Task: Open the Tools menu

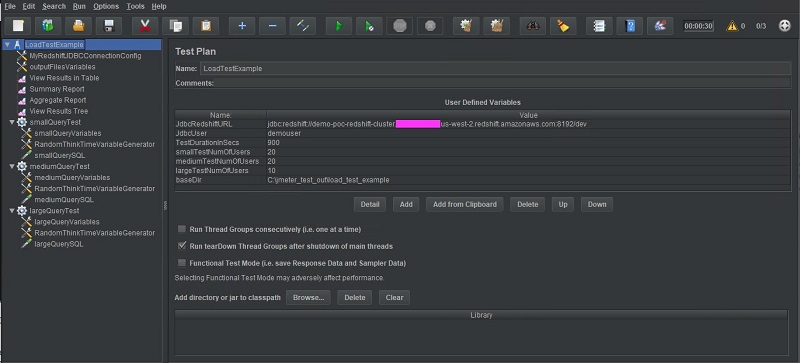Action: tap(136, 6)
